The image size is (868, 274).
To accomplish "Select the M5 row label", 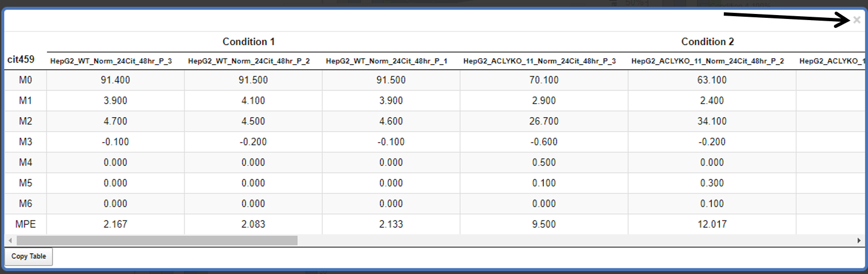I will (26, 183).
